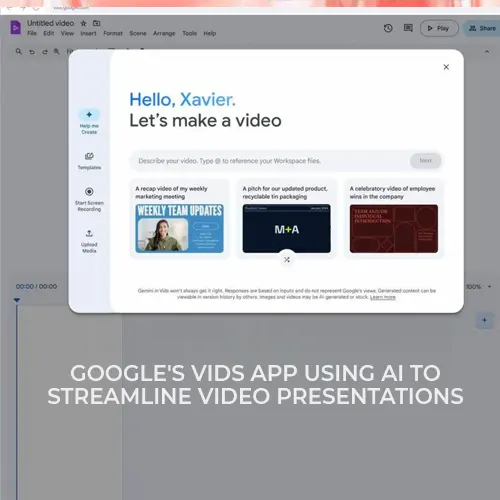Open the Arrange menu
The width and height of the screenshot is (500, 500).
pos(164,33)
